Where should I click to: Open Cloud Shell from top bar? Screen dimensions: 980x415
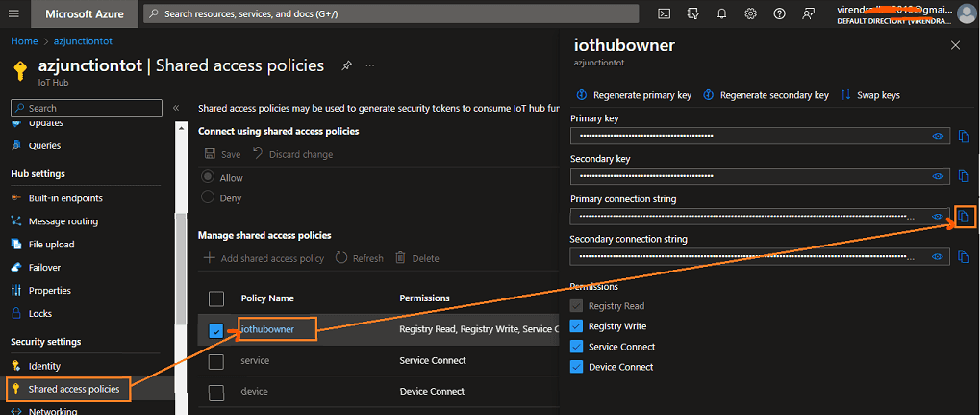(666, 13)
